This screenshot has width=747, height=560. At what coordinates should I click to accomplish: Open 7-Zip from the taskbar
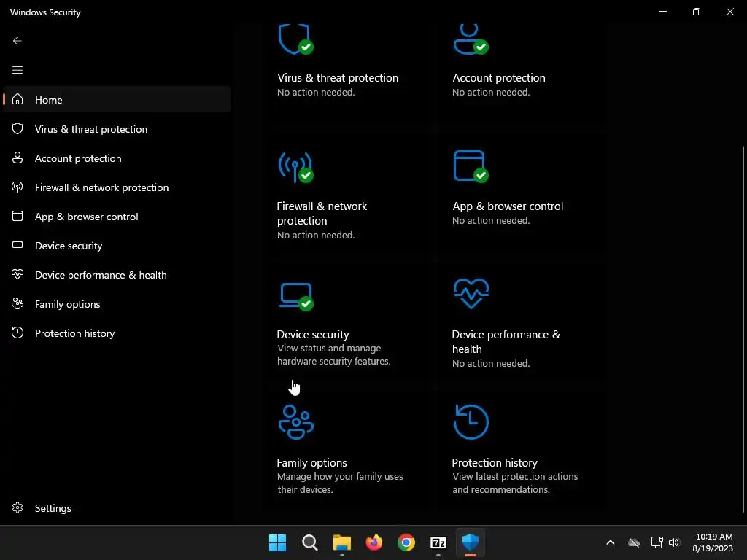pos(438,542)
